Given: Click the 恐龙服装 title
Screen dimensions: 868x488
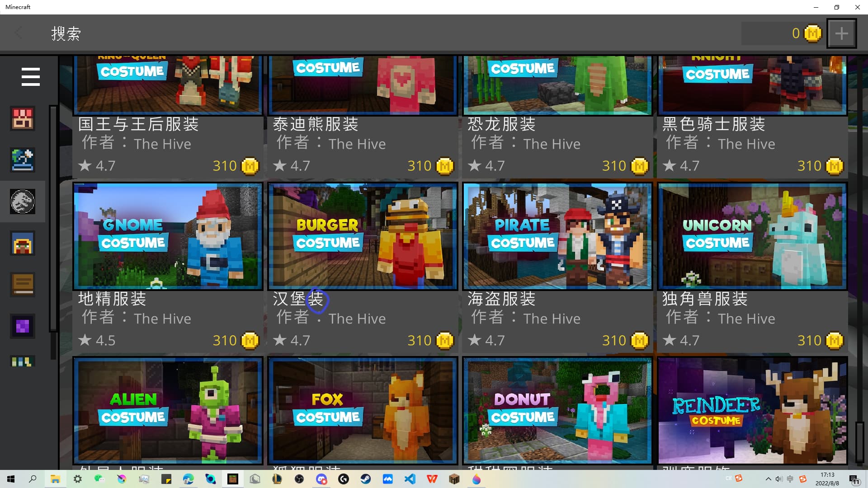Looking at the screenshot, I should click(x=501, y=124).
